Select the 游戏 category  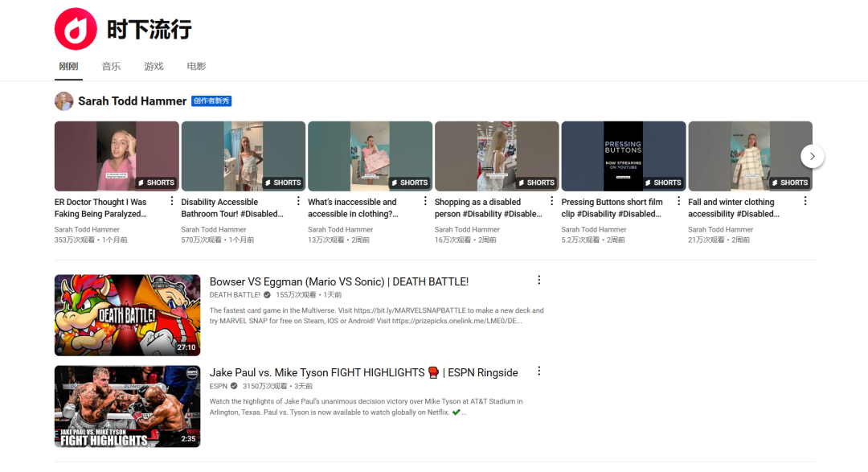[154, 67]
